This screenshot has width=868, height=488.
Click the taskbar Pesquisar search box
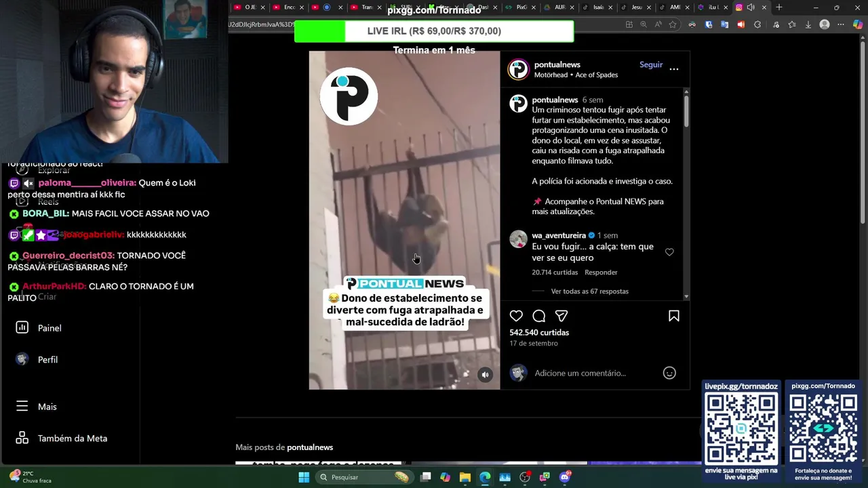tap(366, 477)
